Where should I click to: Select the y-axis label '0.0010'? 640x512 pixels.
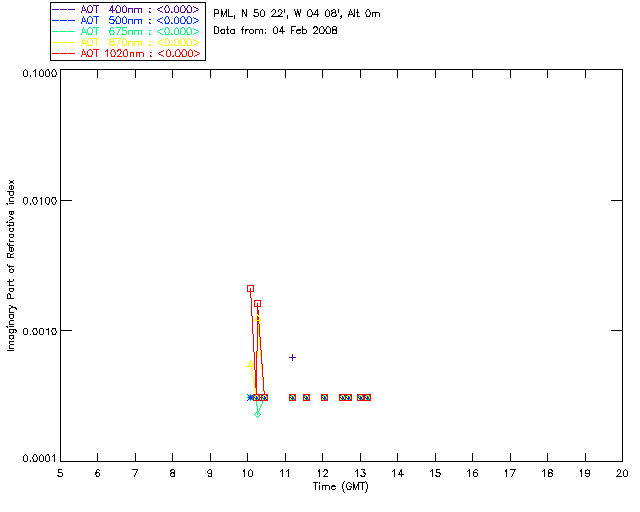pos(39,331)
